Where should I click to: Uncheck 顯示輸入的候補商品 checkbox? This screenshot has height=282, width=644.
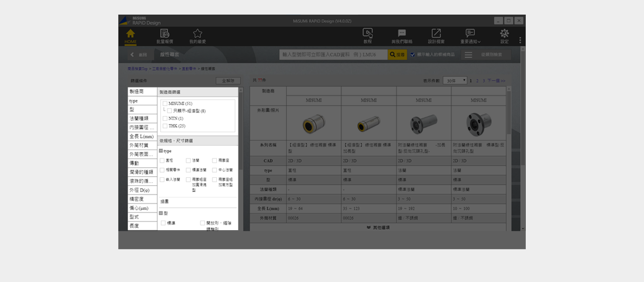click(x=413, y=54)
